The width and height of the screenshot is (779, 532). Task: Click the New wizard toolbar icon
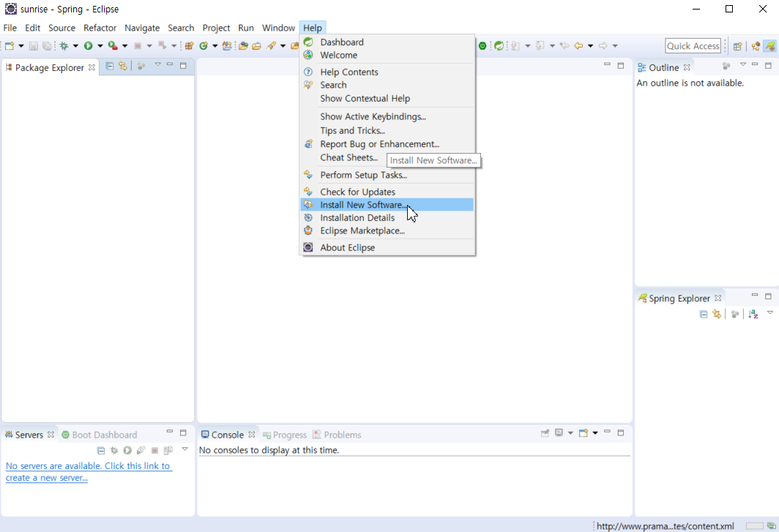(10, 45)
